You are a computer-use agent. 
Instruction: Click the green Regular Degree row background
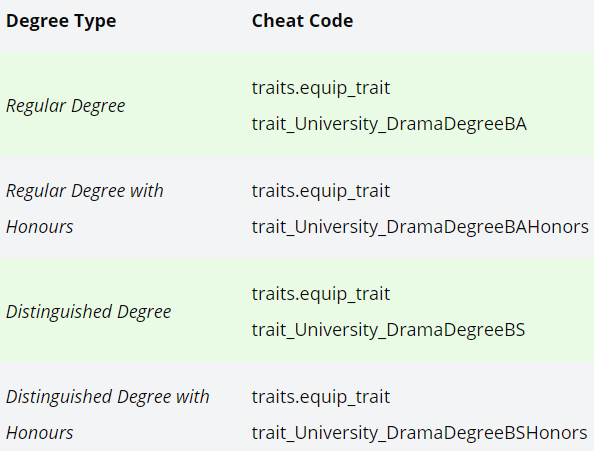coord(297,104)
